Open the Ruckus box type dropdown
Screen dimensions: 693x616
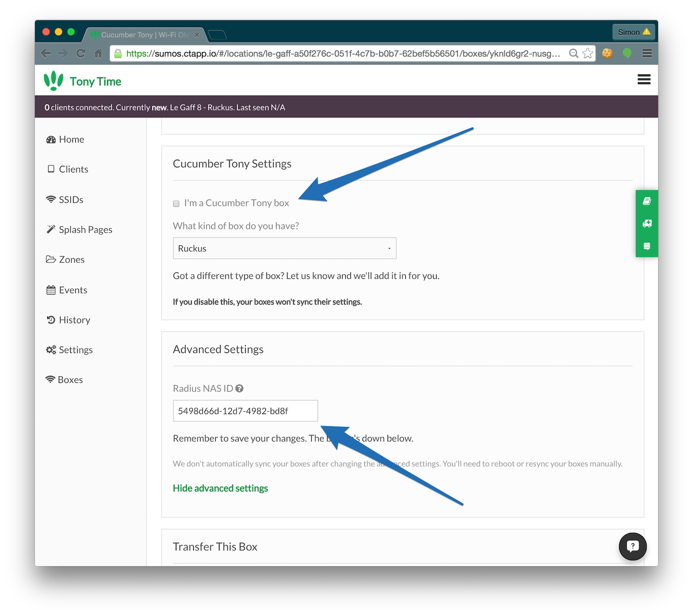click(x=285, y=248)
